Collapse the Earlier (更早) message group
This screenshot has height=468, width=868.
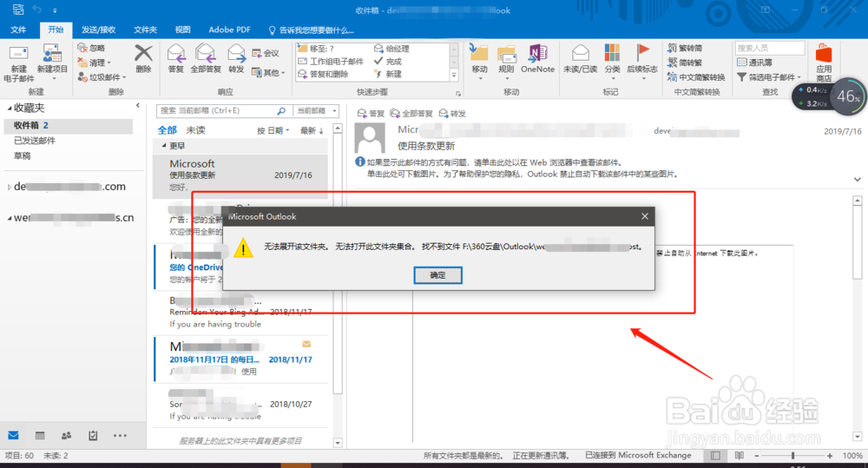pos(164,146)
